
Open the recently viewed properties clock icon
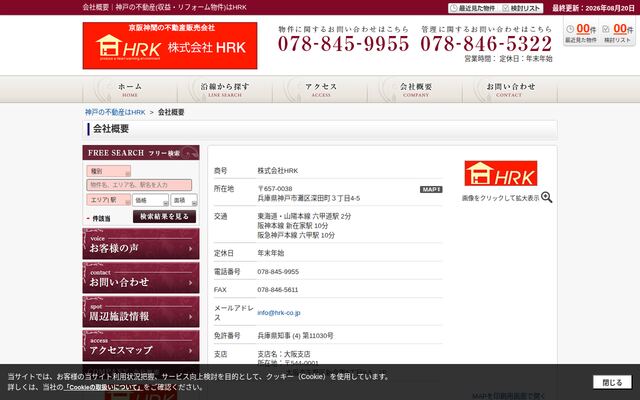point(570,29)
